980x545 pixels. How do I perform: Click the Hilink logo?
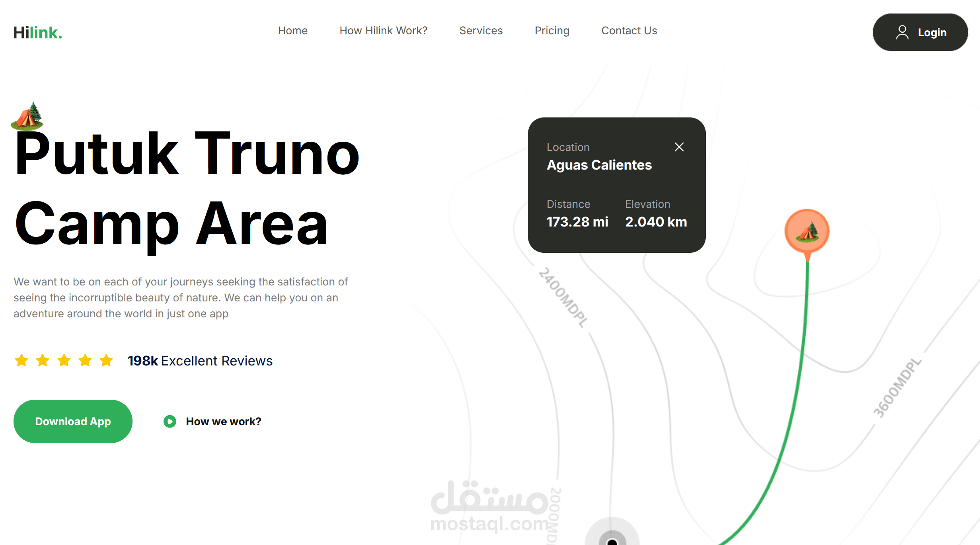(x=38, y=33)
